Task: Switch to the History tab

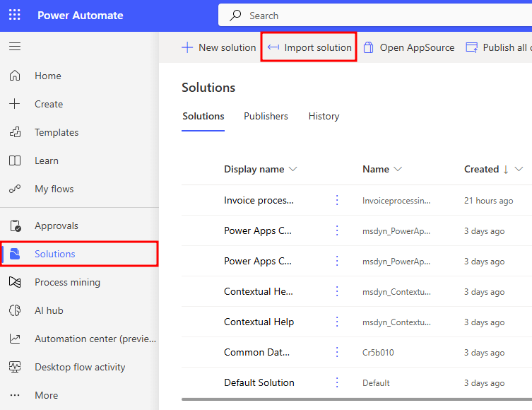Action: [324, 116]
